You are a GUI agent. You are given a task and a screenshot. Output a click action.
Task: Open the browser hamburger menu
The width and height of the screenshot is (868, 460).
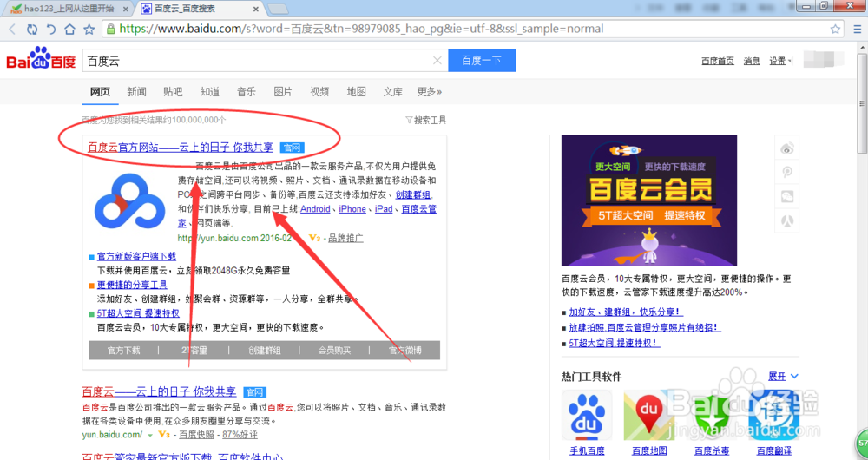(857, 30)
